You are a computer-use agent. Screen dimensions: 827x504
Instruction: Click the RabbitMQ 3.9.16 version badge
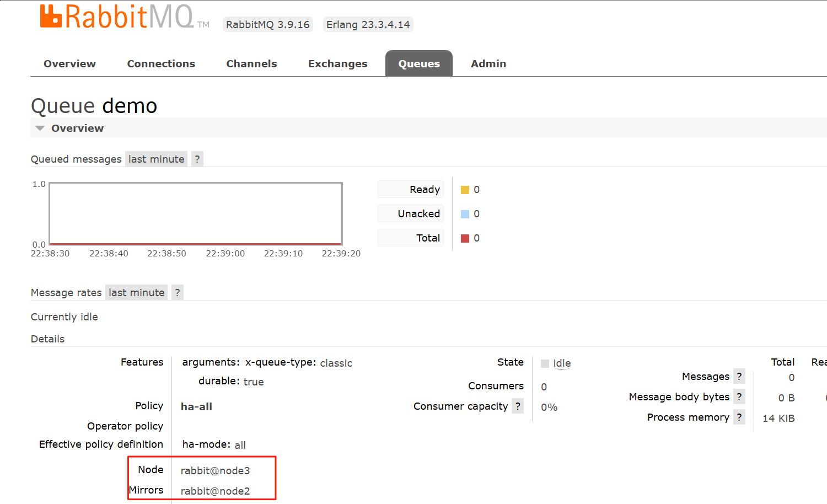(268, 24)
